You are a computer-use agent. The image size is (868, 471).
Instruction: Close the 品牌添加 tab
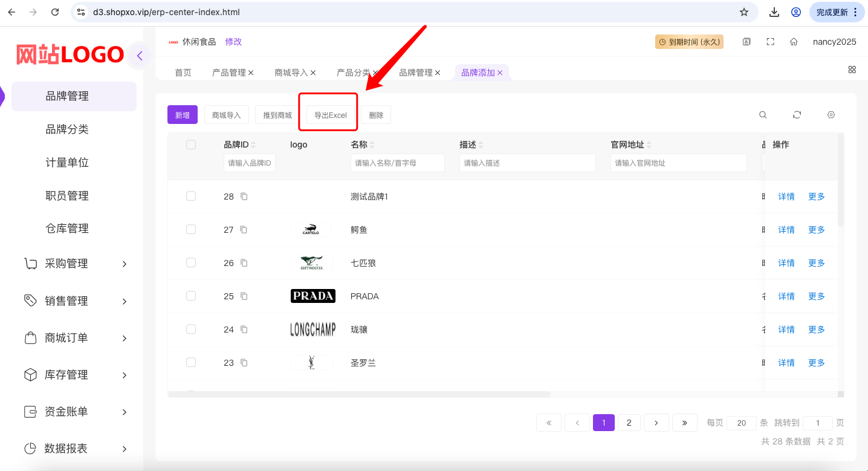[x=500, y=73]
